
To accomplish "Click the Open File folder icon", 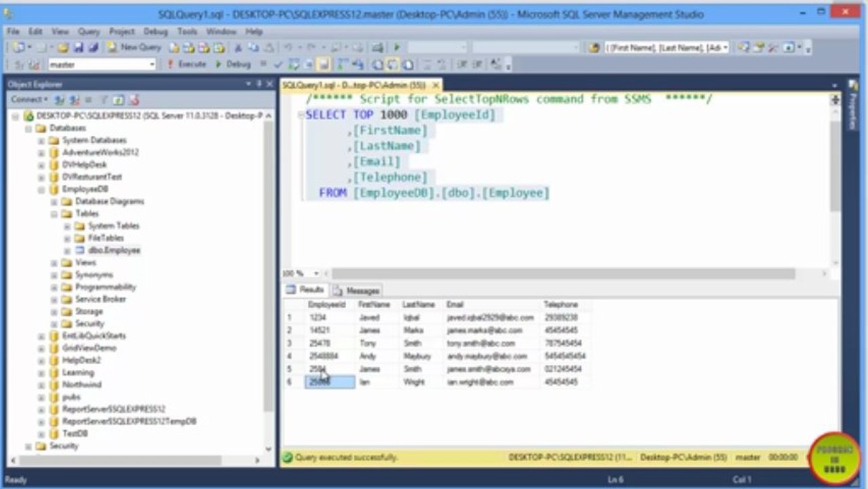I will 63,48.
